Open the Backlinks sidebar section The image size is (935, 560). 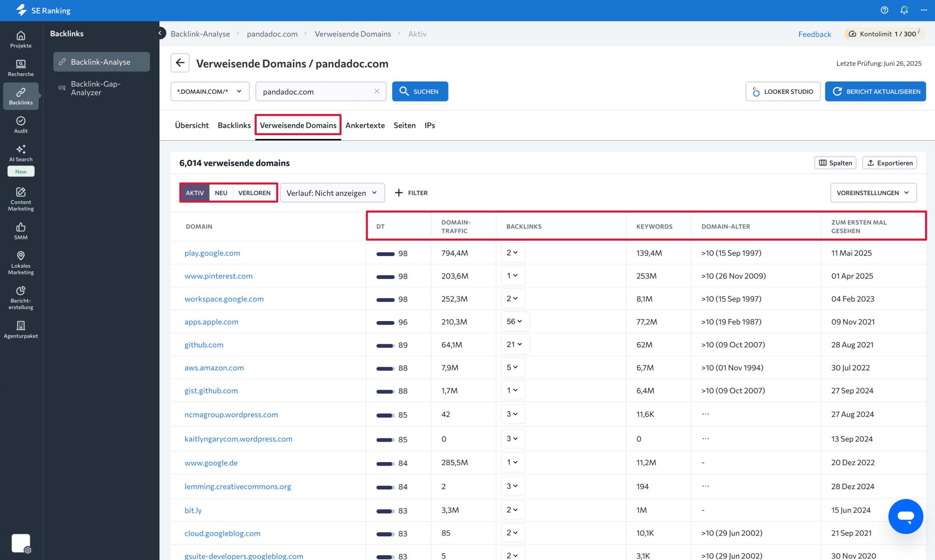pos(21,96)
